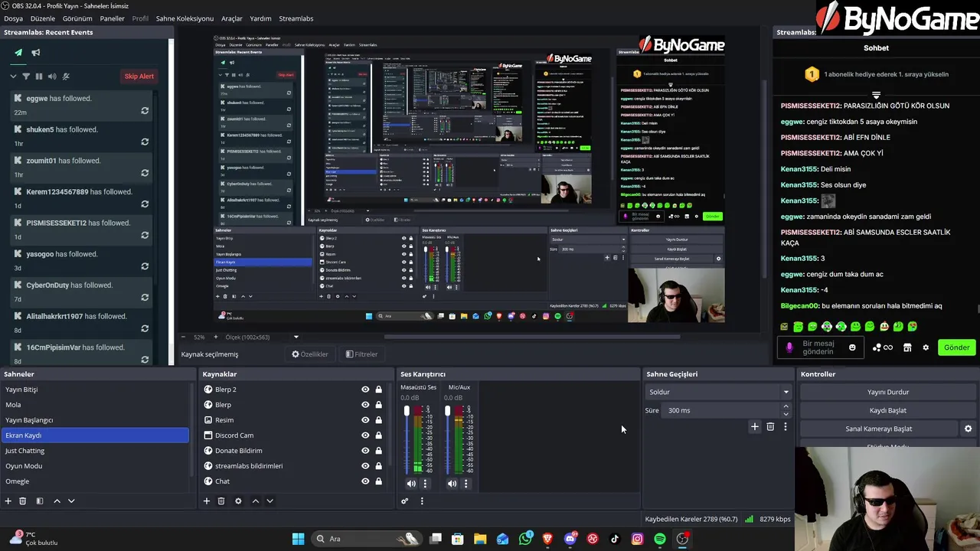Open the Soldur transition dropdown
Screen dimensions: 980x551
[719, 392]
